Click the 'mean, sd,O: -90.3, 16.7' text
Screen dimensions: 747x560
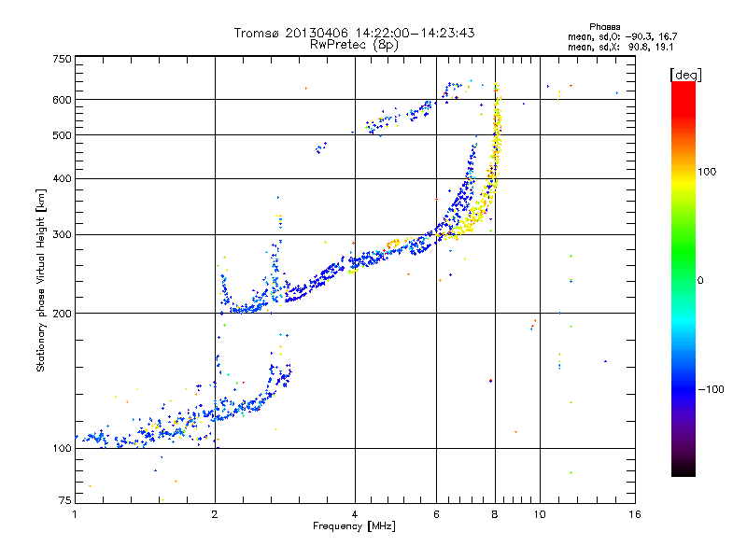pos(622,36)
